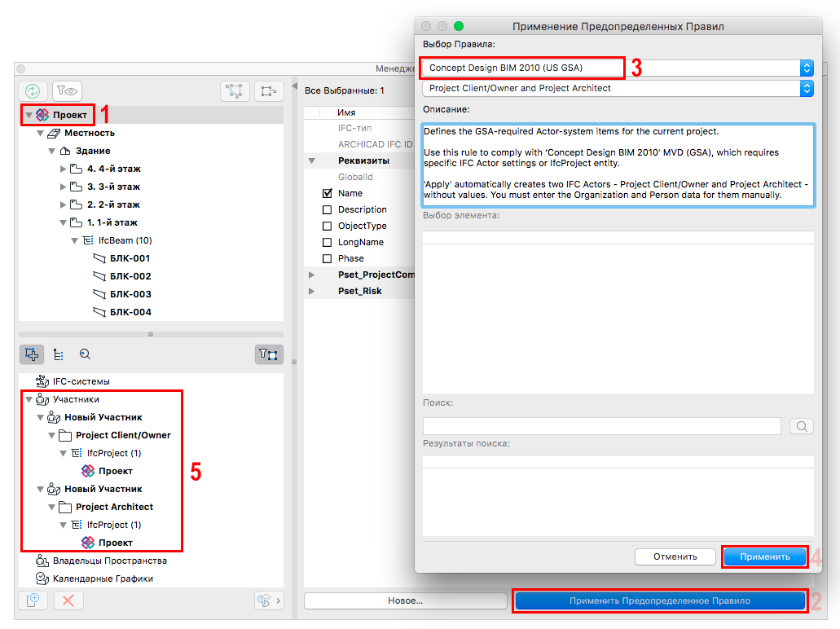This screenshot has height=629, width=840.
Task: Click the tree hierarchy view icon
Action: tap(59, 354)
